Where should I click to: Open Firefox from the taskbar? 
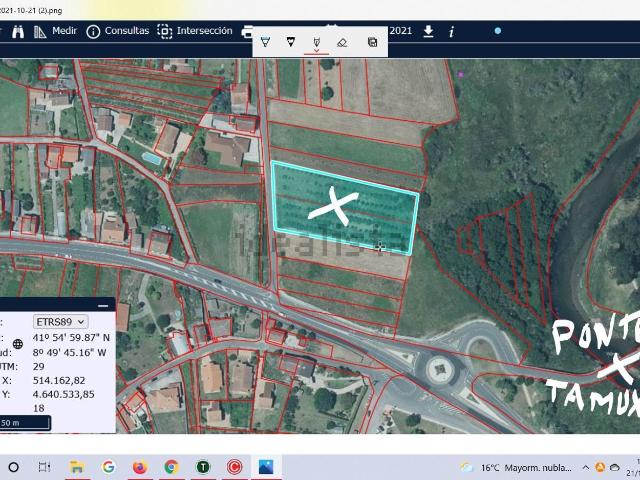(x=139, y=467)
